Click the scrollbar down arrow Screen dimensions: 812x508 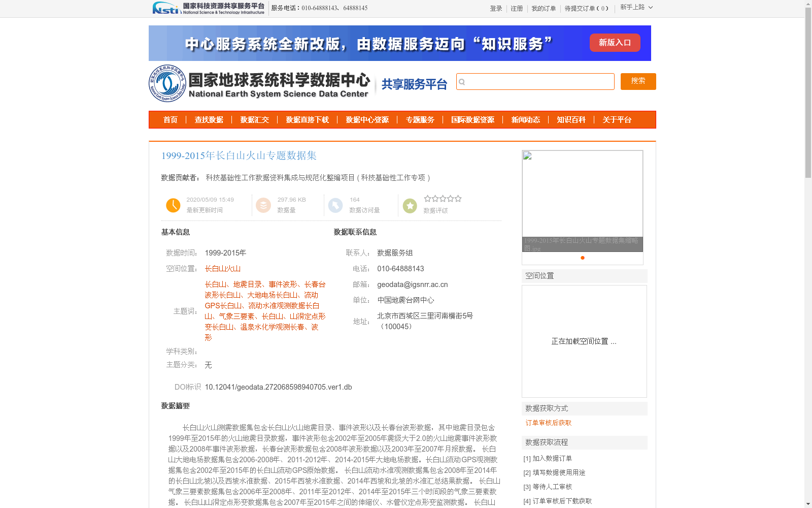pos(808,504)
